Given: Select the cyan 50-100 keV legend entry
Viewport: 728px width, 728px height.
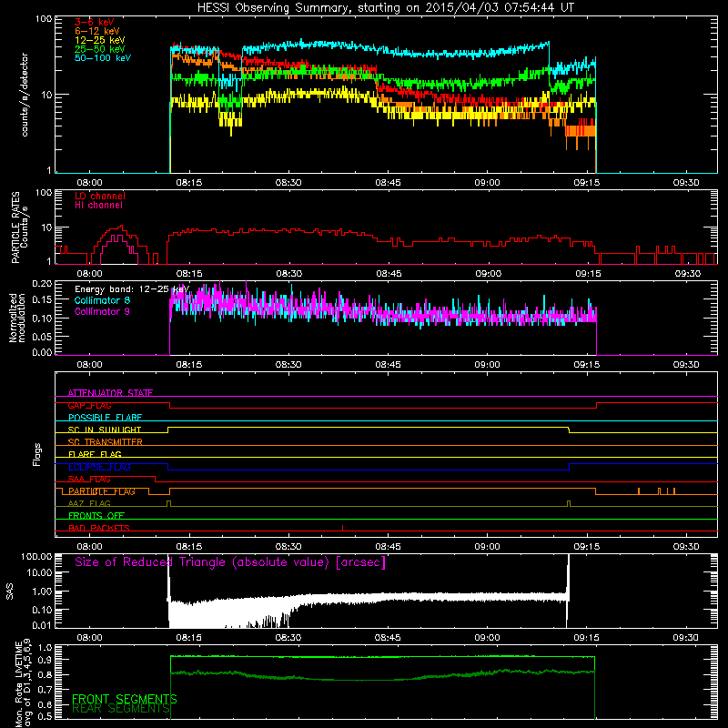Looking at the screenshot, I should click(103, 58).
